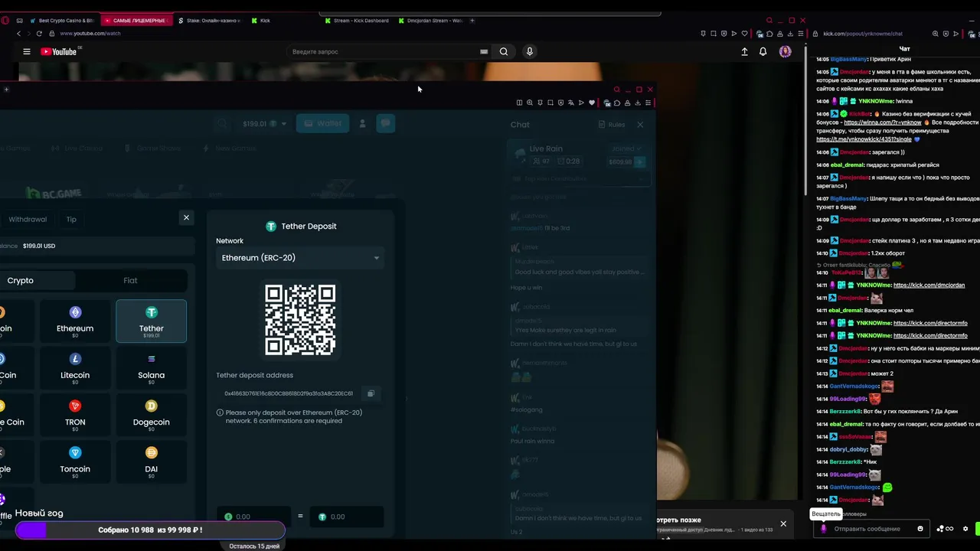Open chat Rules
The height and width of the screenshot is (551, 980).
(612, 125)
